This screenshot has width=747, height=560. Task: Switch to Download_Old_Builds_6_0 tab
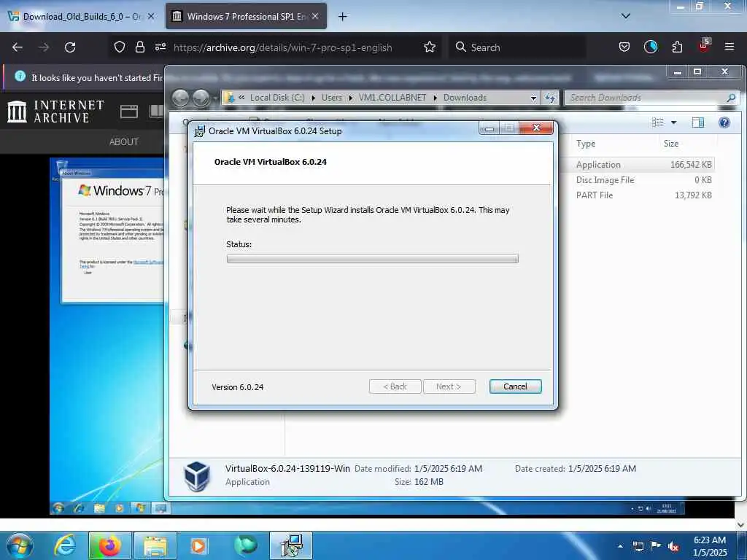(82, 16)
